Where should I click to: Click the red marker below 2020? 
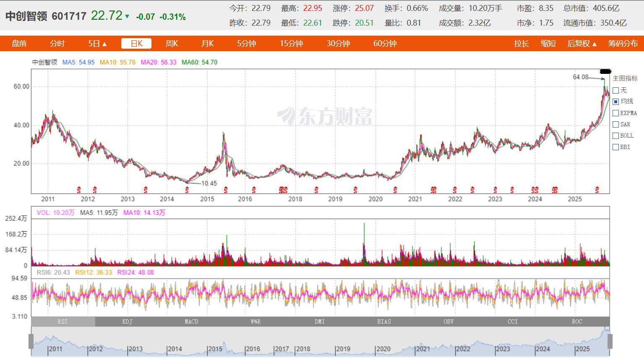pos(395,190)
